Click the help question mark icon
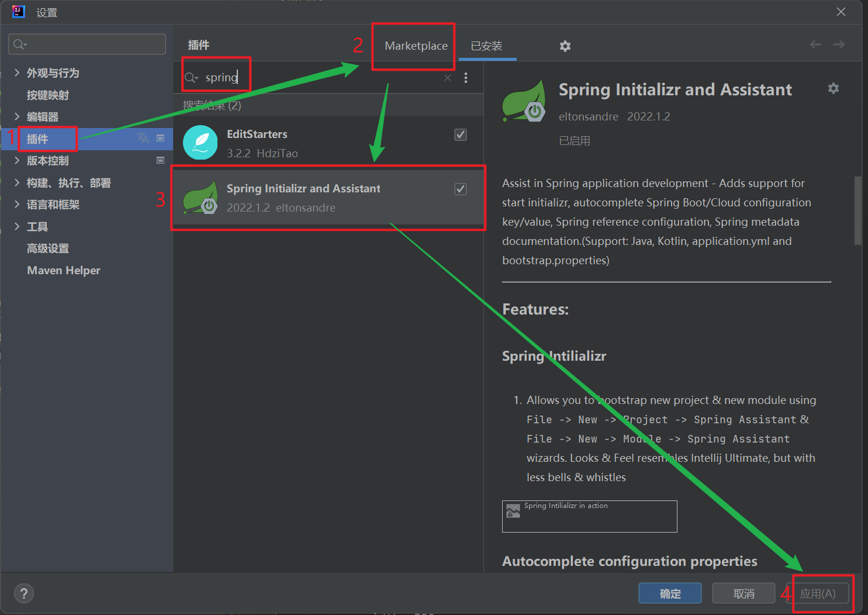The image size is (868, 615). (24, 593)
